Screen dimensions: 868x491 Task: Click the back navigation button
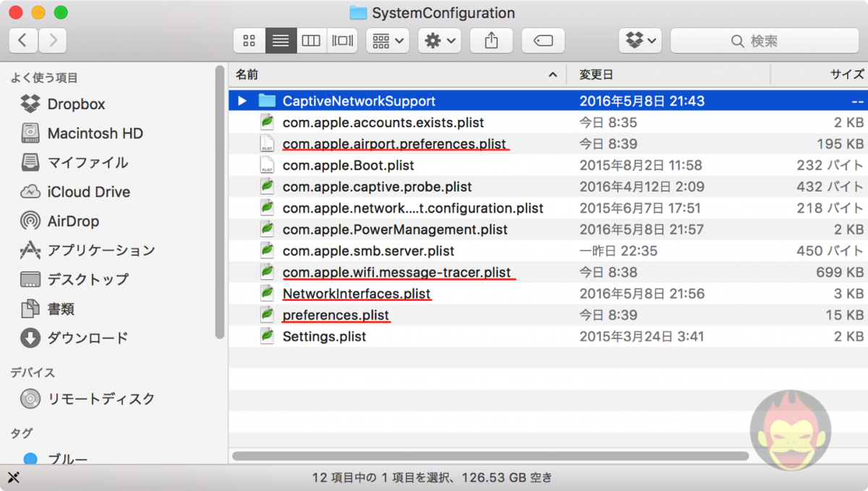coord(22,40)
